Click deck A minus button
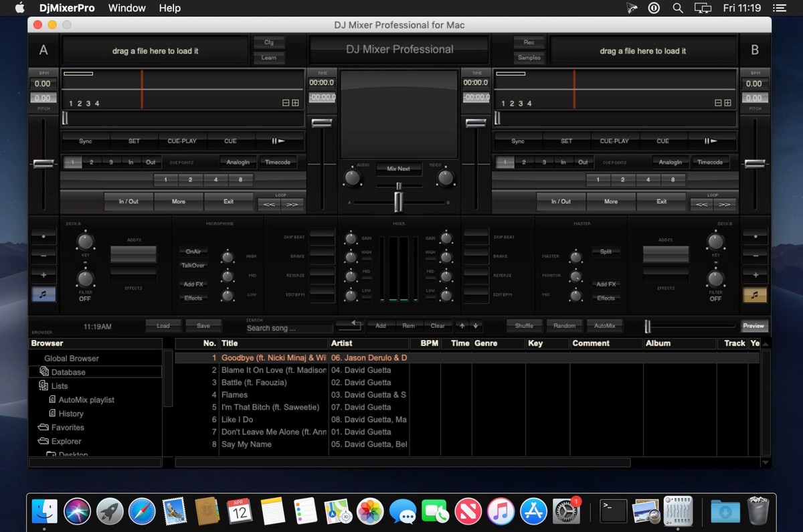The width and height of the screenshot is (803, 532). coord(43,256)
